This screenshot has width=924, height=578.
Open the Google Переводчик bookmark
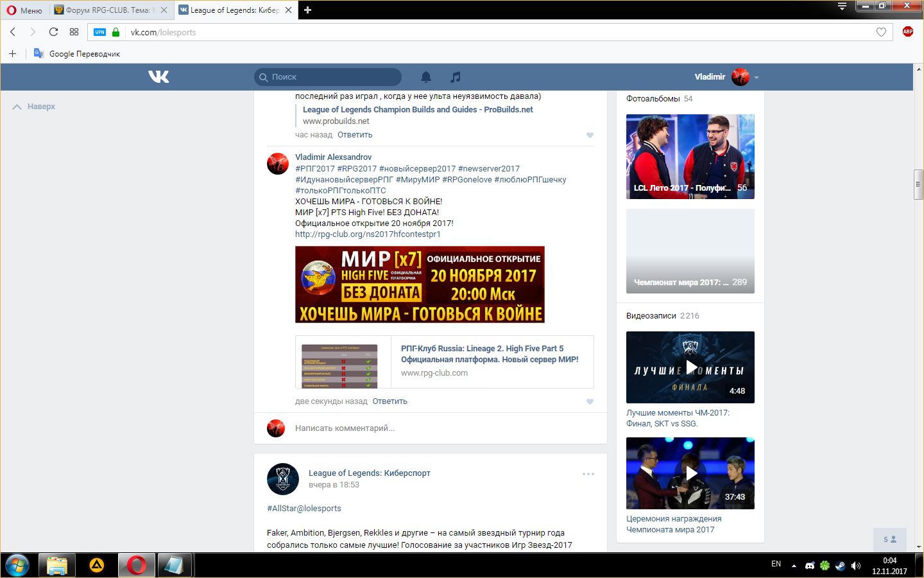coord(77,54)
